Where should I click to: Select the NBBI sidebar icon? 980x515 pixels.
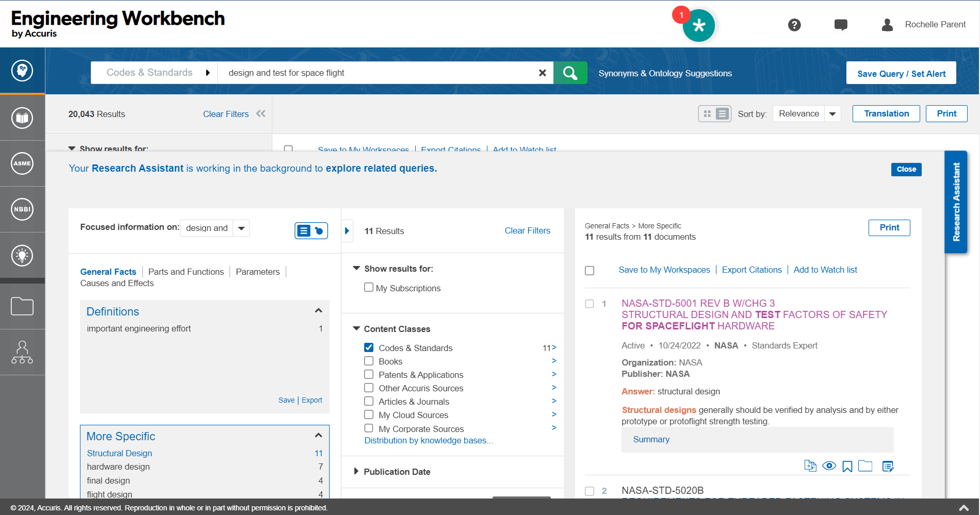(x=22, y=209)
